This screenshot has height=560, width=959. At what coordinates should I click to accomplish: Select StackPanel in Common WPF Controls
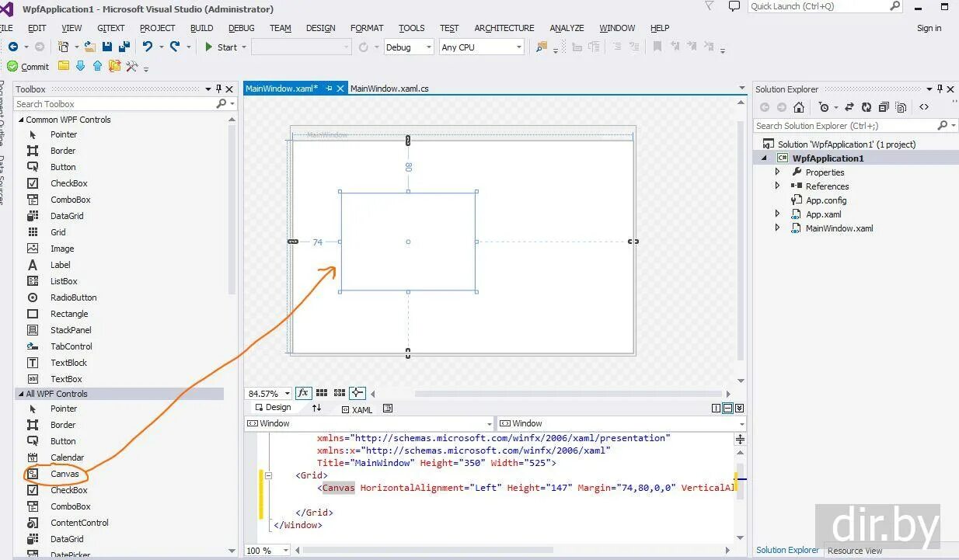coord(71,330)
